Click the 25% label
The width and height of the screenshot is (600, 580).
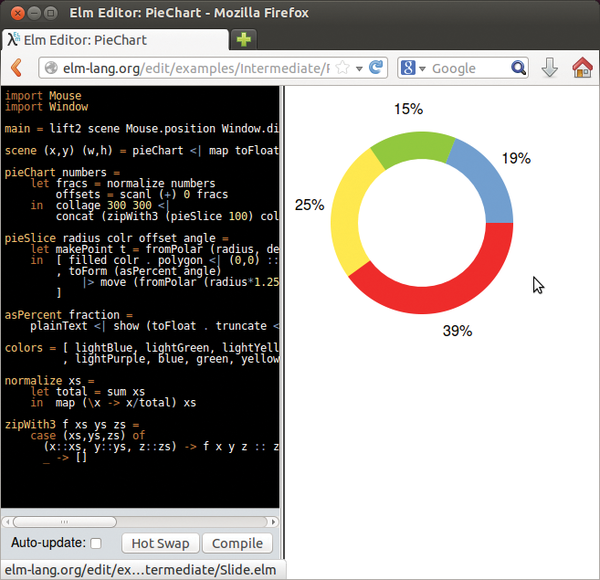(309, 205)
